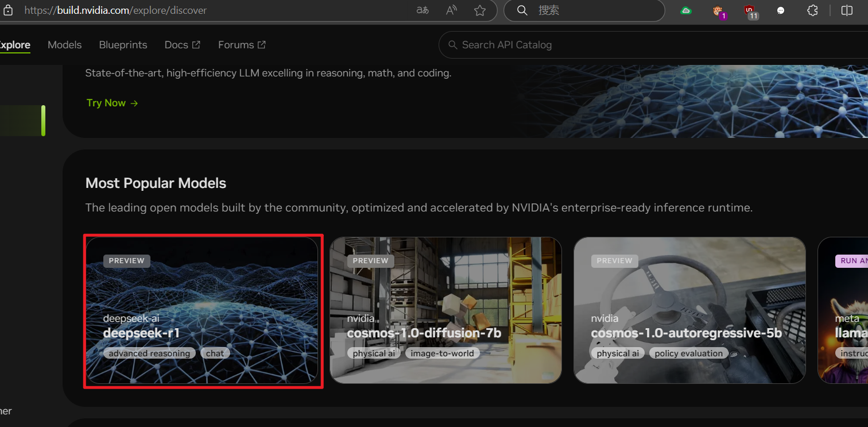
Task: Click PREVIEW badge on cosmos-1.0-autoregressive-5b card
Action: point(615,261)
